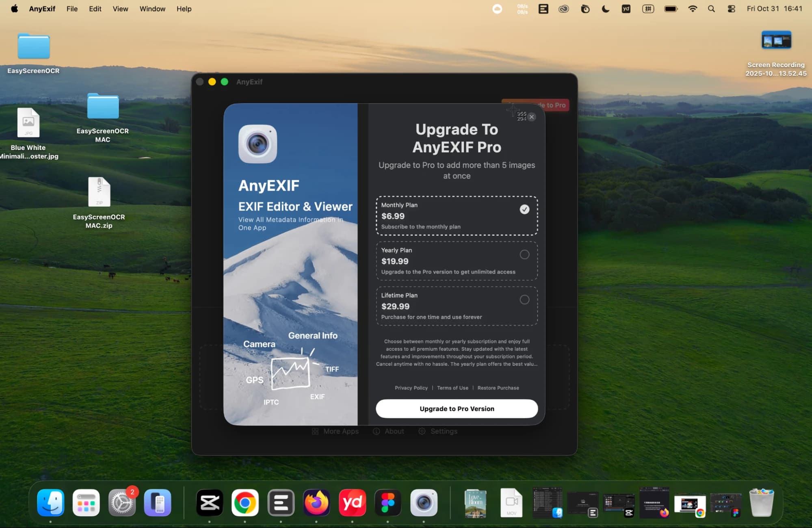This screenshot has width=812, height=528.
Task: Open Firefox from the dock
Action: point(316,503)
